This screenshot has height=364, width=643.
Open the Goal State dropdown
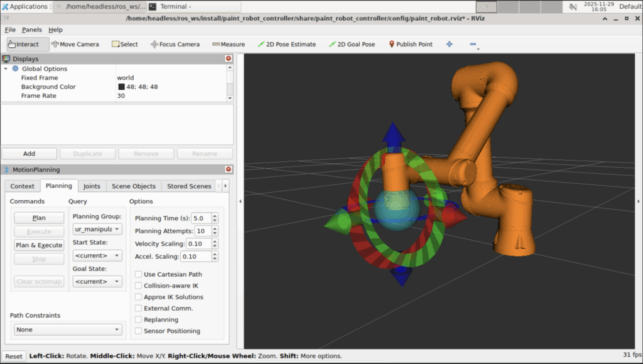point(97,281)
